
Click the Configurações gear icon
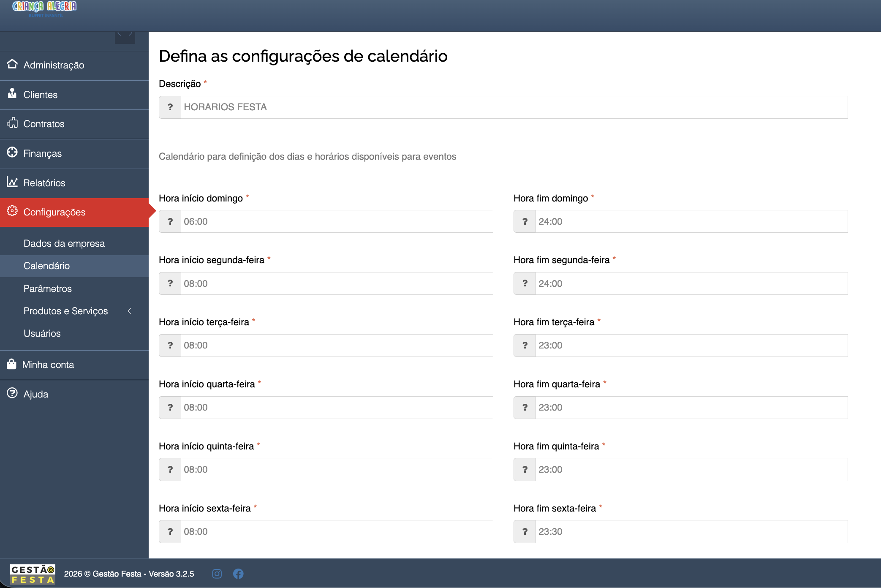(x=12, y=211)
